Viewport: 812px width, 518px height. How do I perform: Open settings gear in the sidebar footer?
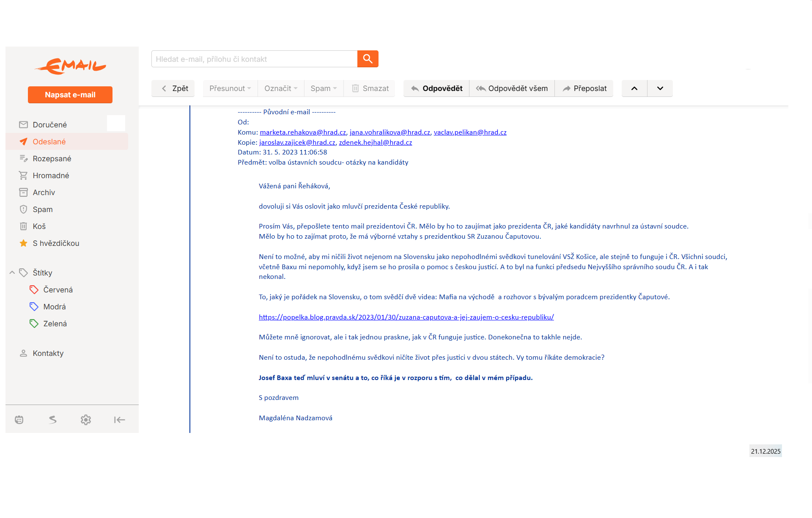(x=86, y=420)
